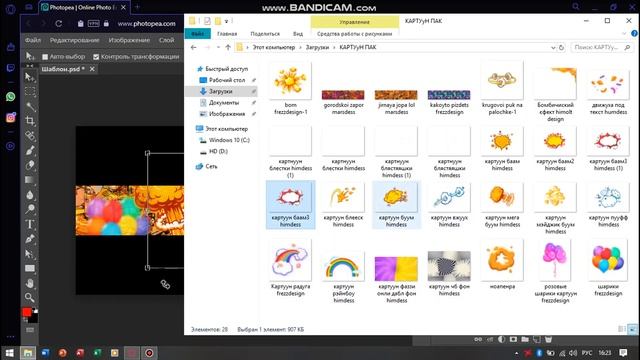Viewport: 640px width, 360px height.
Task: Select the Path Select tool
Action: [x=30, y=254]
